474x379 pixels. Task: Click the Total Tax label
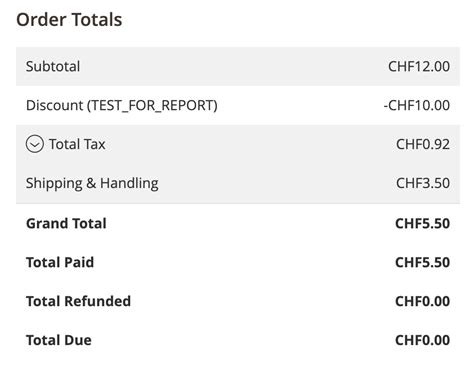77,144
